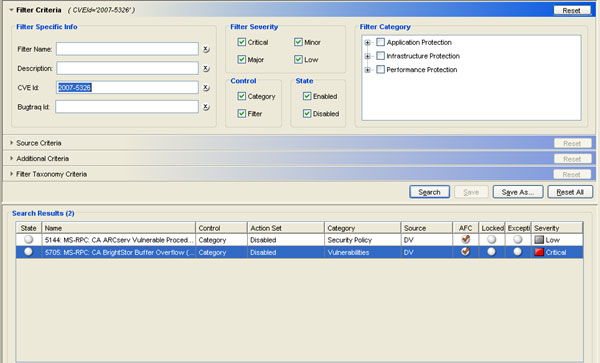
Task: Clear the Description field icon
Action: (x=206, y=68)
